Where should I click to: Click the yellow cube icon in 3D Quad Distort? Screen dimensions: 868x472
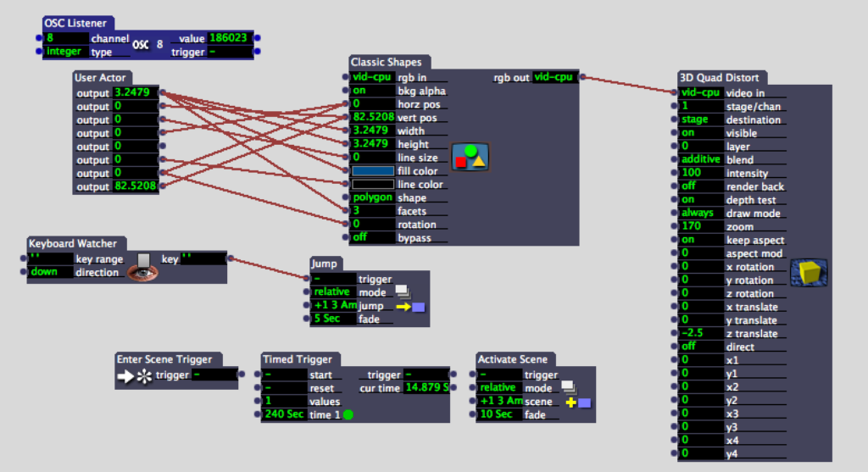point(808,273)
